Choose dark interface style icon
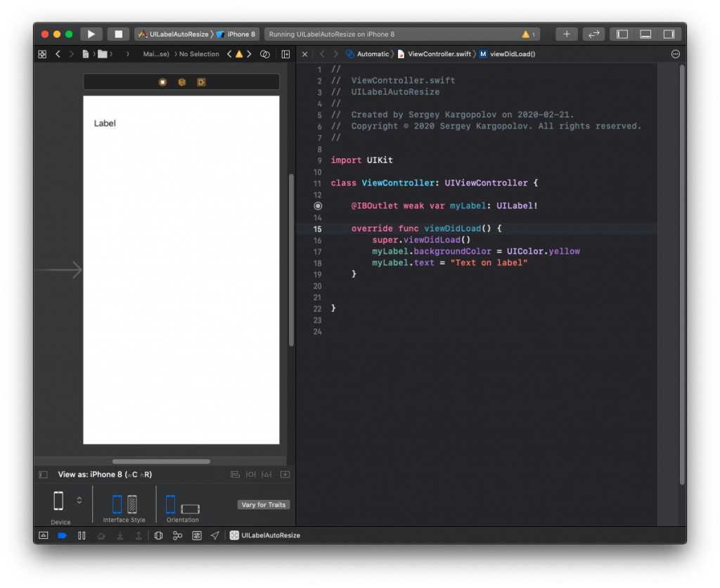This screenshot has height=588, width=720. [x=132, y=504]
